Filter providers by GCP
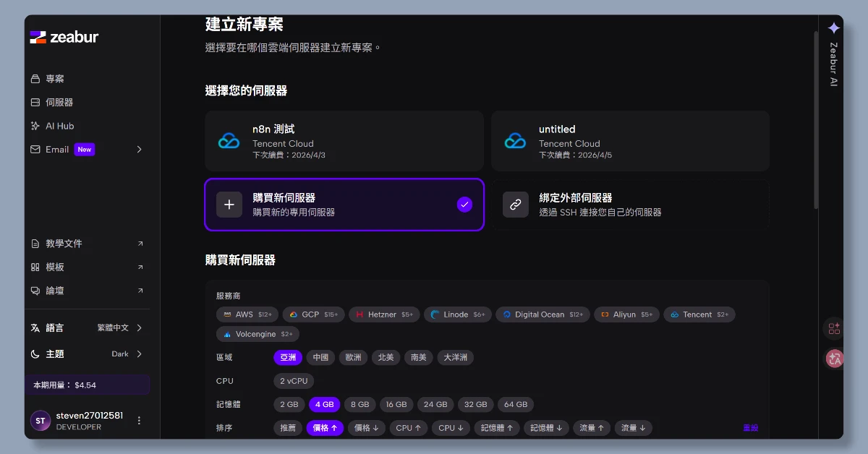 coord(313,314)
